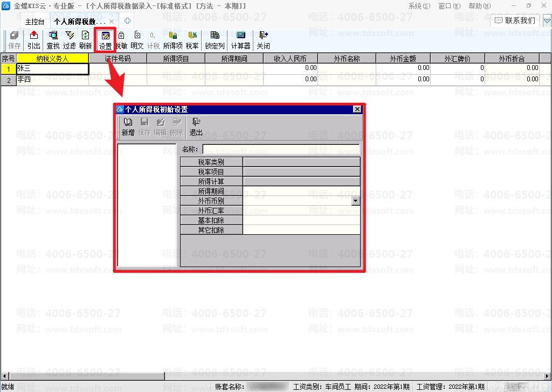552x392 pixels.
Task: Click the 其它扣除 value field
Action: [302, 230]
